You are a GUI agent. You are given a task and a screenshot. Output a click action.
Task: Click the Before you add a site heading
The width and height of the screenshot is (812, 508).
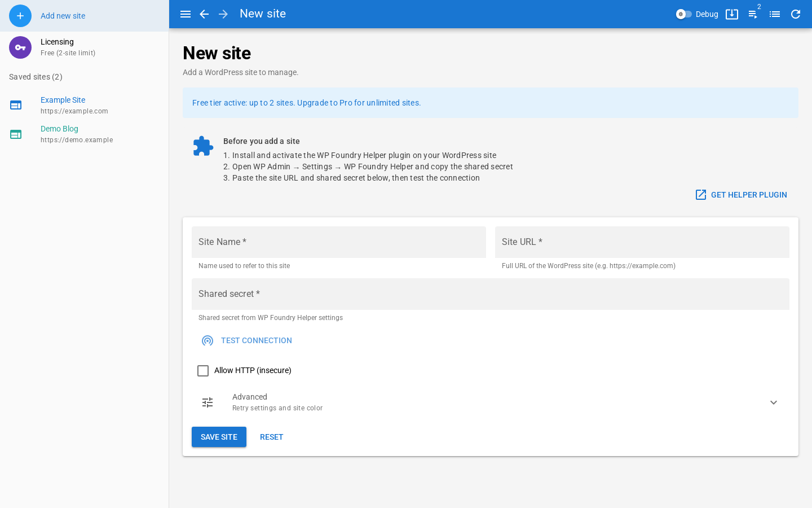(x=262, y=141)
